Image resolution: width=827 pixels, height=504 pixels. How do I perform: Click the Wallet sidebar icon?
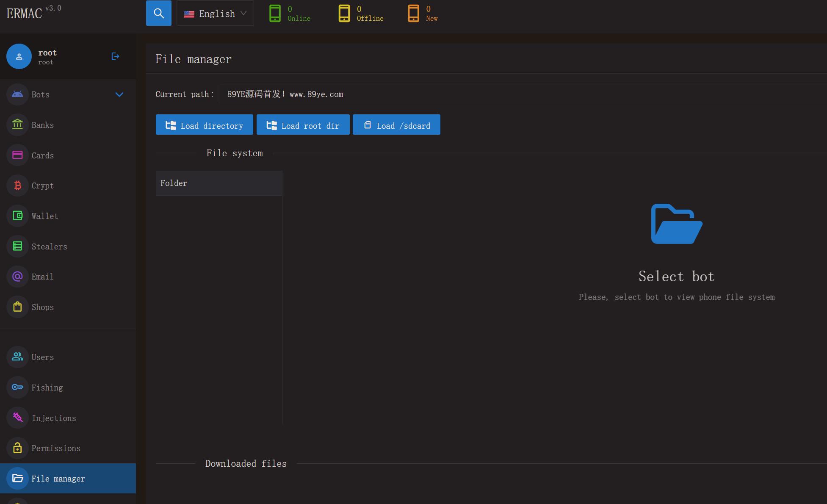[17, 216]
